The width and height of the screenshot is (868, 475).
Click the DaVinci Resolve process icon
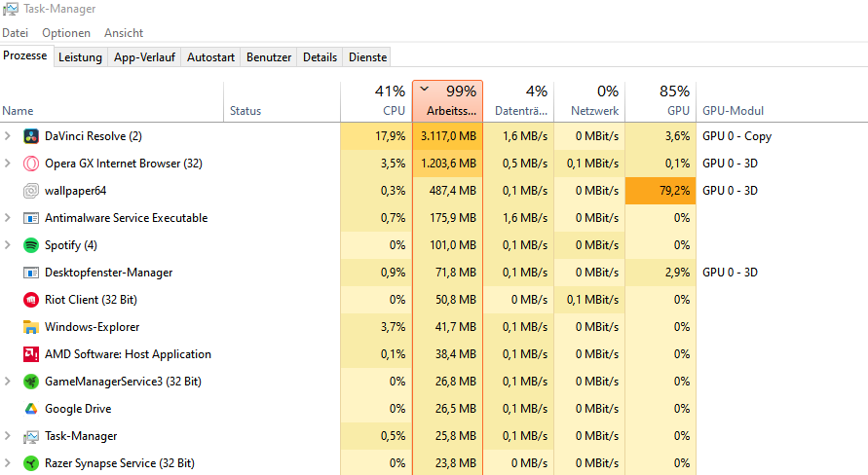pyautogui.click(x=31, y=136)
